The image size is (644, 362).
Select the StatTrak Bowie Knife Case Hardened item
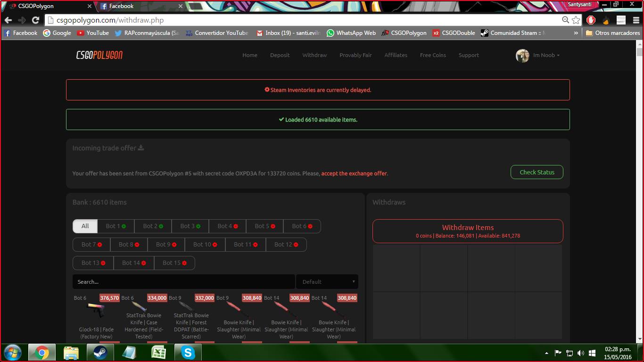coord(143,317)
